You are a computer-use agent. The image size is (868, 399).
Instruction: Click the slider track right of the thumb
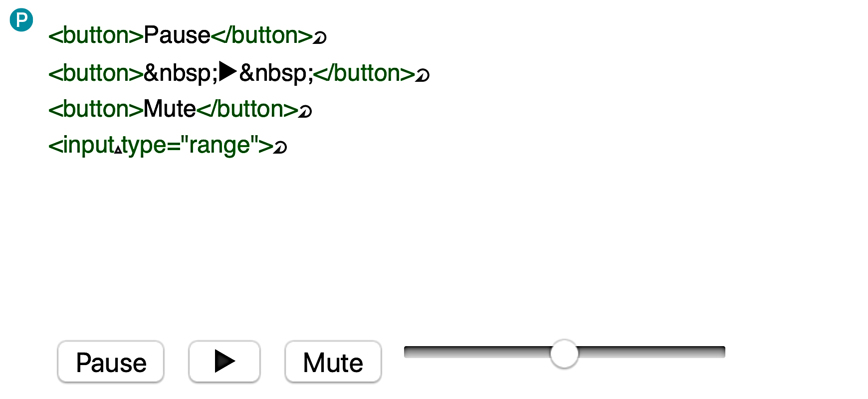click(651, 352)
